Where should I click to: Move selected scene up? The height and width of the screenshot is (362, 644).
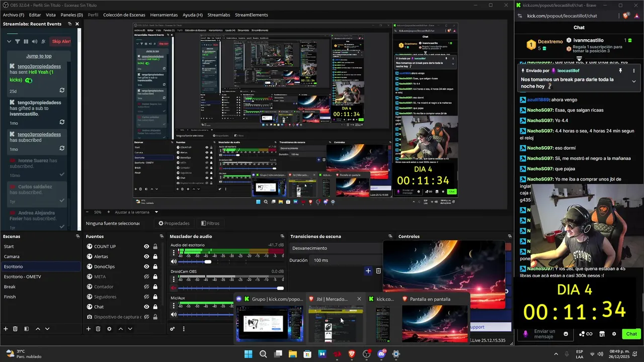38,329
